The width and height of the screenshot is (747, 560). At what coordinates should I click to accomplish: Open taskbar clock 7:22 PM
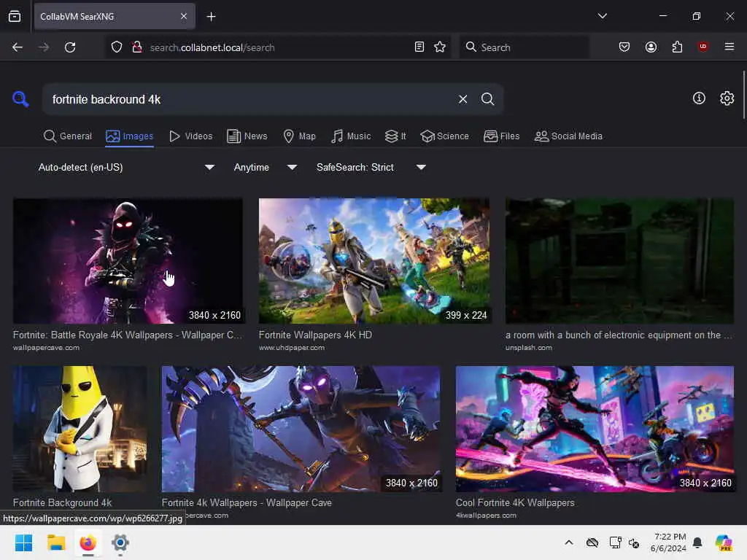(669, 542)
